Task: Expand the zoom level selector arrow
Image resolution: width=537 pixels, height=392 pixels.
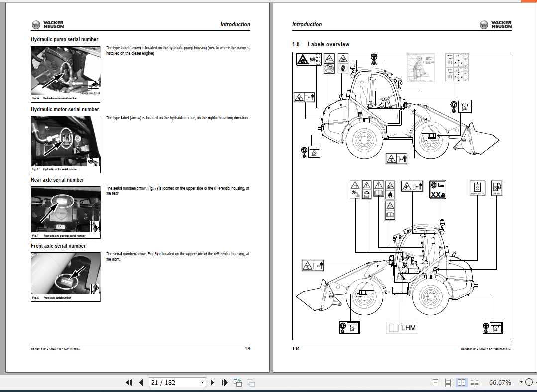Action: tap(521, 382)
